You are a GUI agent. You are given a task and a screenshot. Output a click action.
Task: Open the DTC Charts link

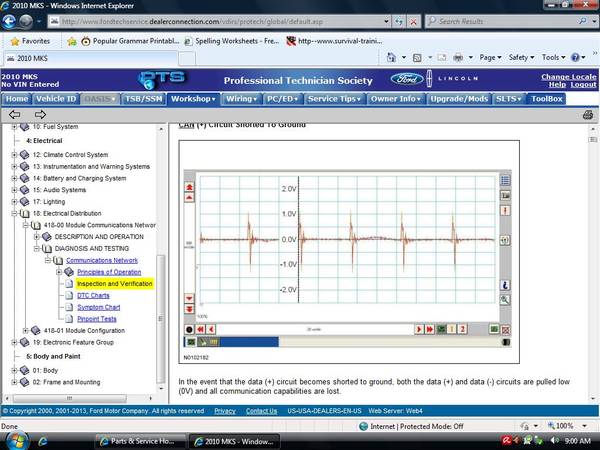tap(93, 295)
